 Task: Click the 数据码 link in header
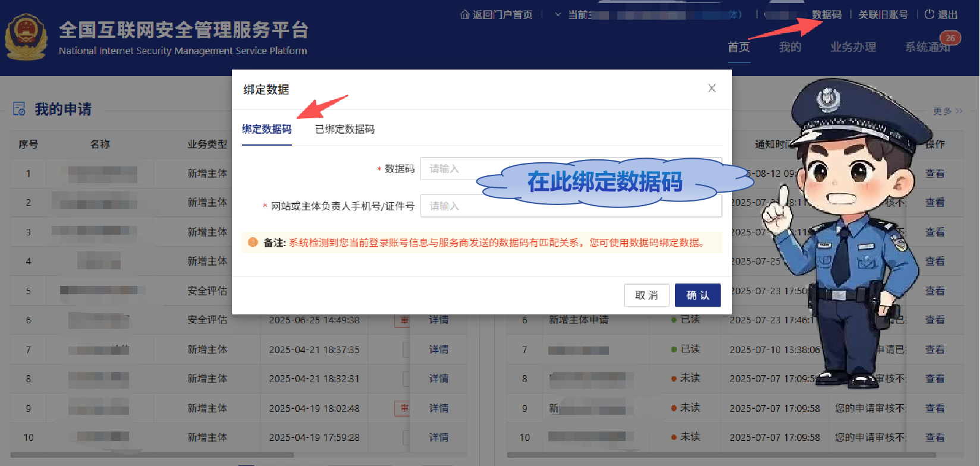click(827, 14)
